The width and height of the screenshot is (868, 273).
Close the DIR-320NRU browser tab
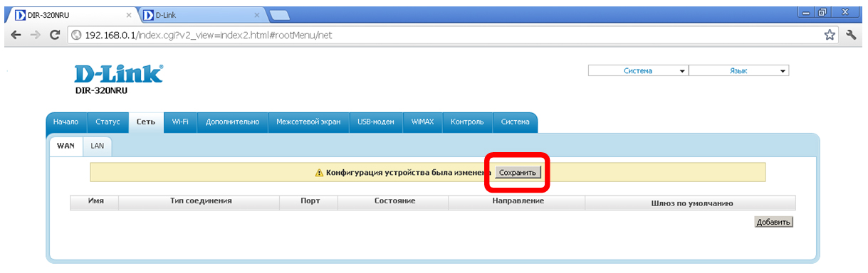click(128, 14)
